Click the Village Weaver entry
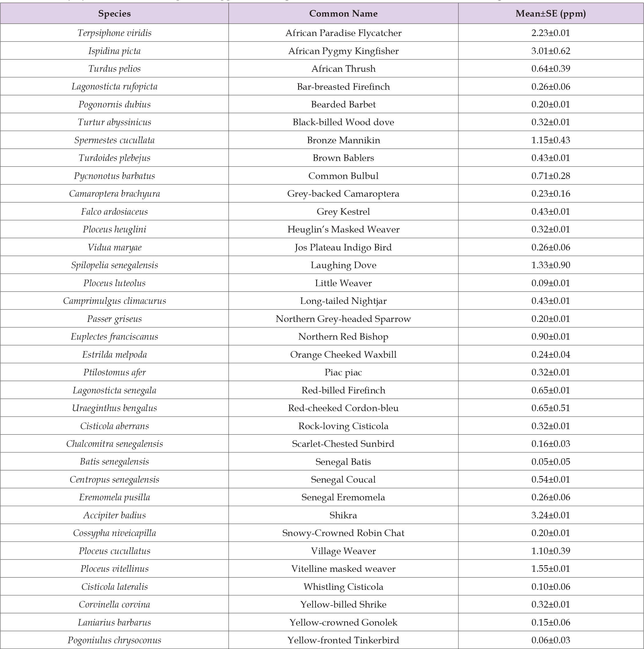 click(343, 551)
